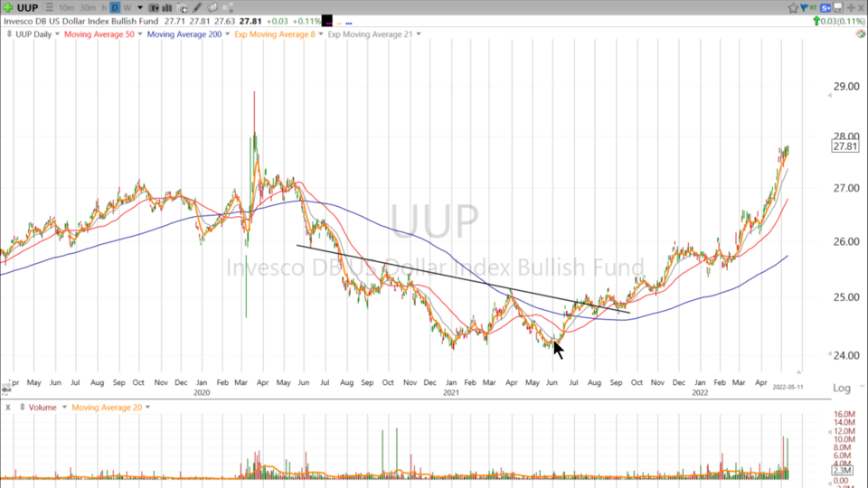Click the 0.03(0.11%) change readout

click(843, 21)
